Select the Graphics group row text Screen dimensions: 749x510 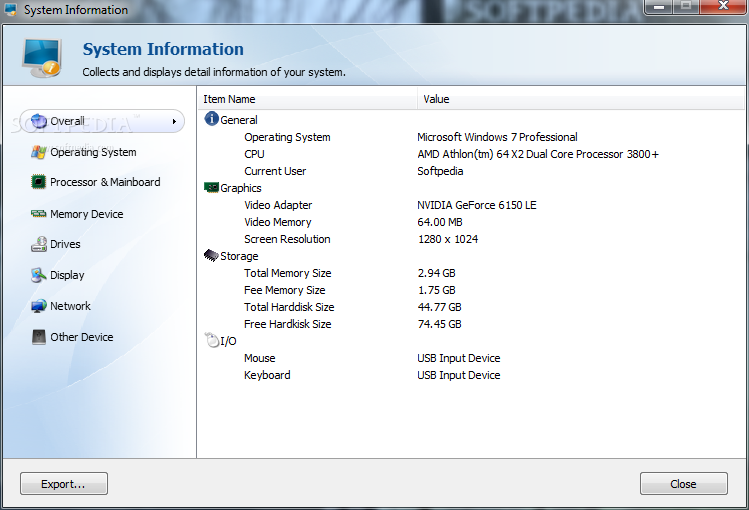(x=241, y=188)
